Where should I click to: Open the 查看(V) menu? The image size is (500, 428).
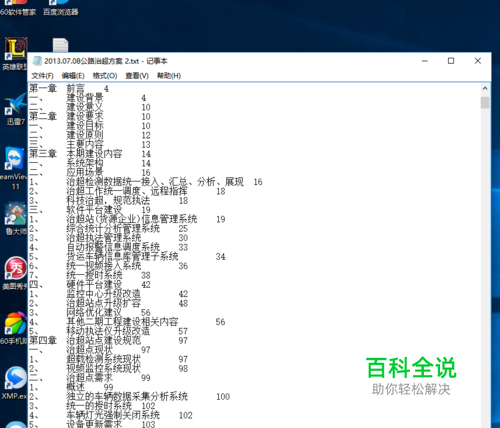point(137,76)
